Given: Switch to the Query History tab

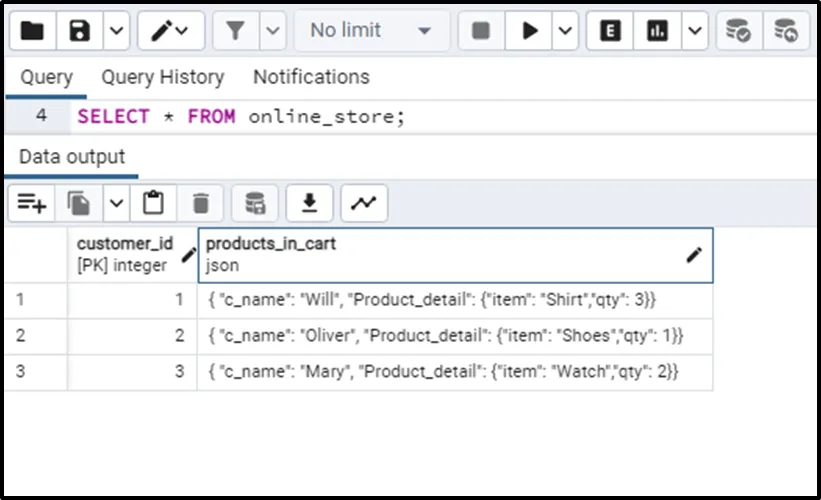Looking at the screenshot, I should [x=162, y=77].
